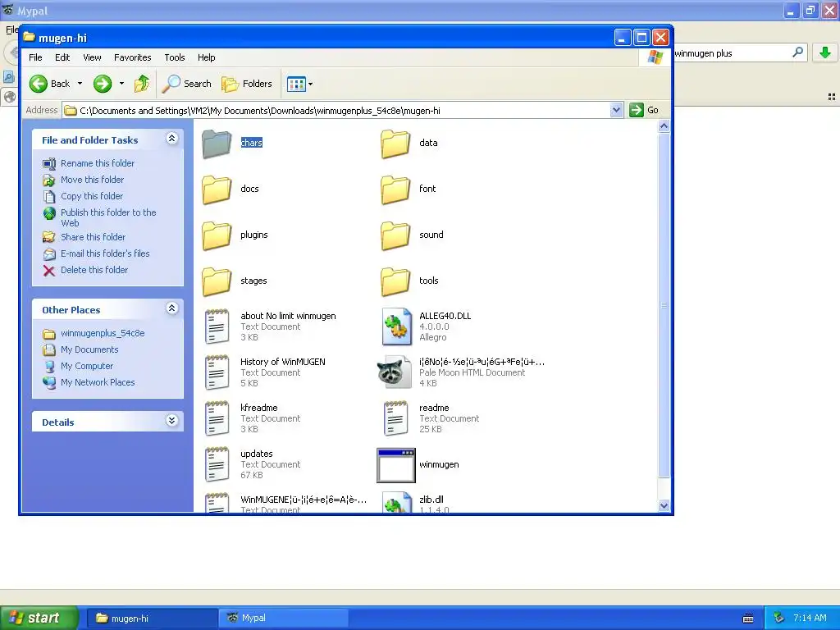Open the data folder
The image size is (840, 630).
point(395,143)
